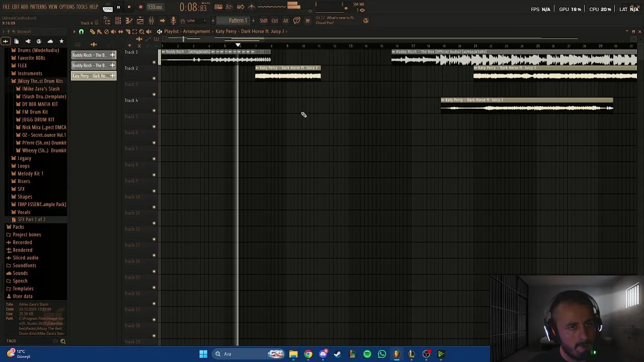644x362 pixels.
Task: Expand the Packs folder
Action: 18,227
